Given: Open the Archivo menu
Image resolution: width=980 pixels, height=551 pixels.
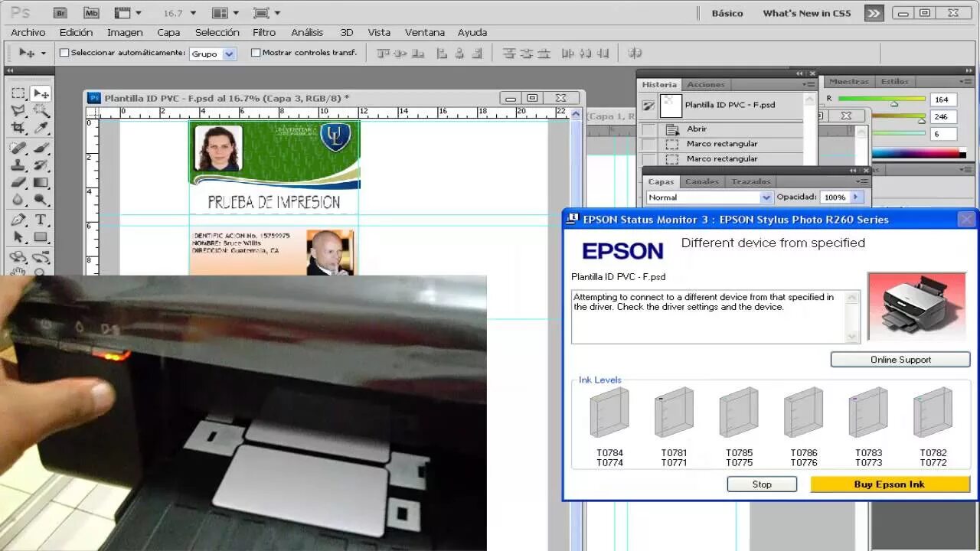Looking at the screenshot, I should (x=28, y=32).
